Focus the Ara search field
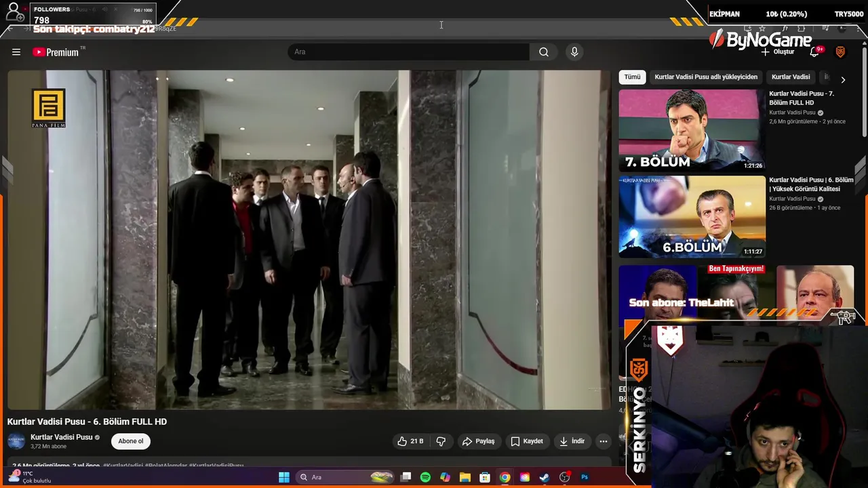Viewport: 868px width, 488px height. point(409,52)
